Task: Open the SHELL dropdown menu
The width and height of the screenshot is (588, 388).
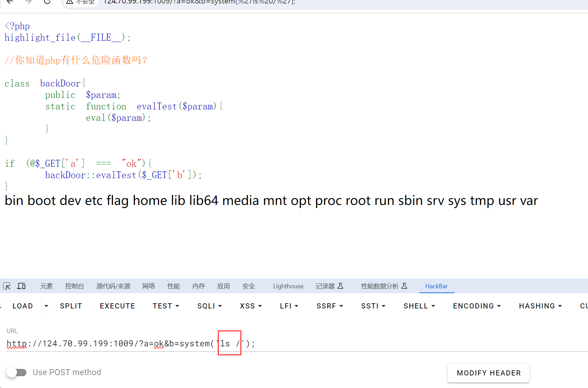Action: [x=419, y=306]
